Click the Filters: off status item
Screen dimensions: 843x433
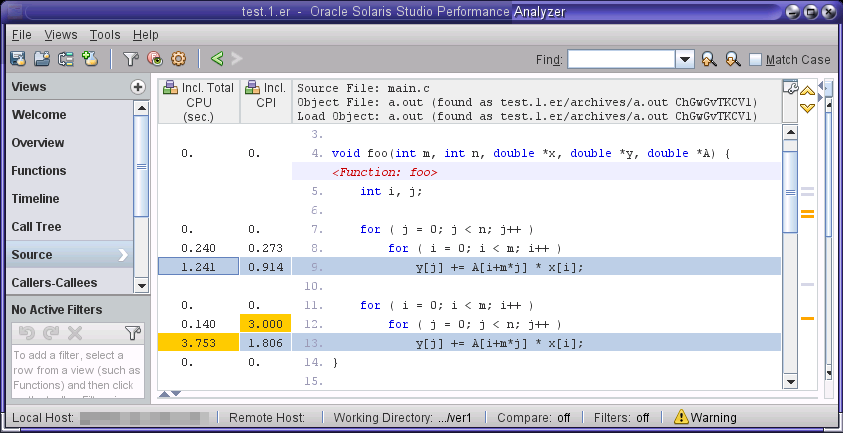click(621, 417)
